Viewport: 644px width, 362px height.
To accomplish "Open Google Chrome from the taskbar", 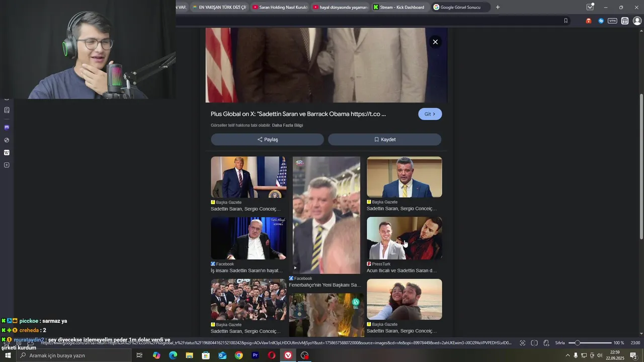I will 238,355.
